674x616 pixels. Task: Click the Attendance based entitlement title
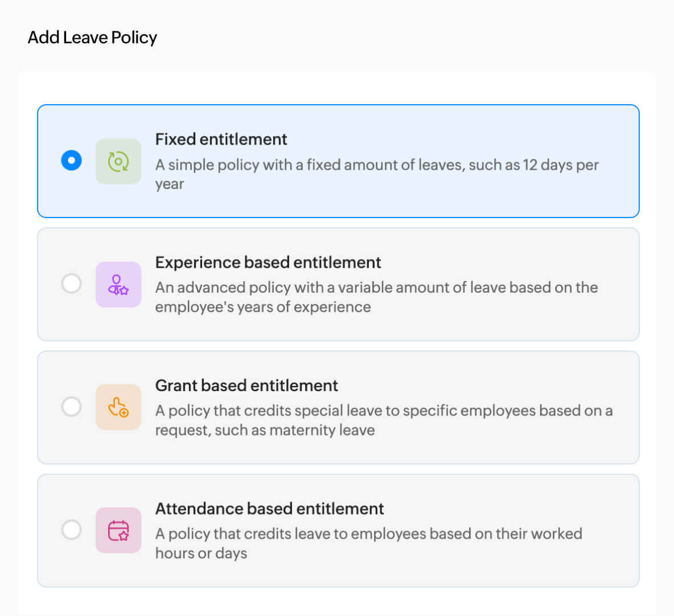(x=269, y=508)
